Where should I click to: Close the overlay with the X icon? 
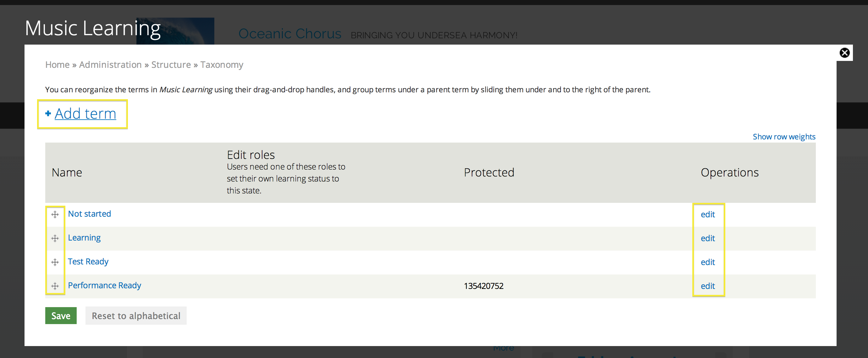tap(844, 53)
